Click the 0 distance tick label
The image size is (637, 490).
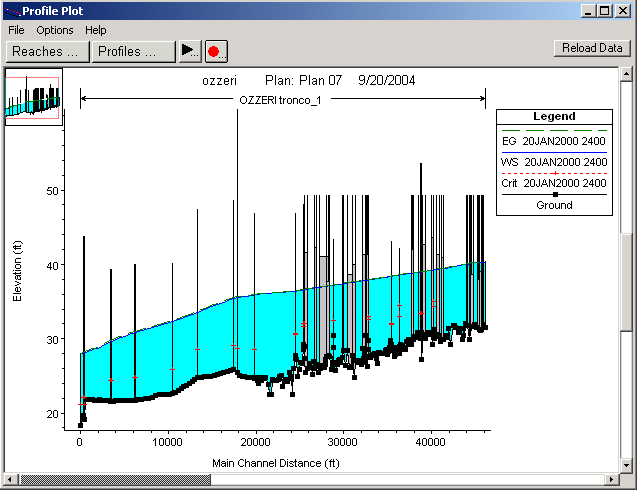click(80, 442)
